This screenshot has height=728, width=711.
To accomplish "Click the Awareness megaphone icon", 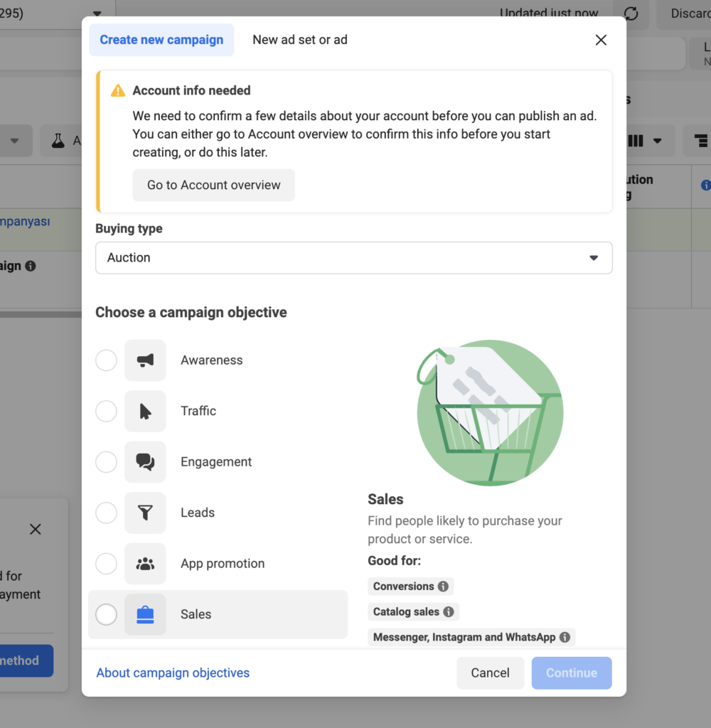I will point(145,360).
